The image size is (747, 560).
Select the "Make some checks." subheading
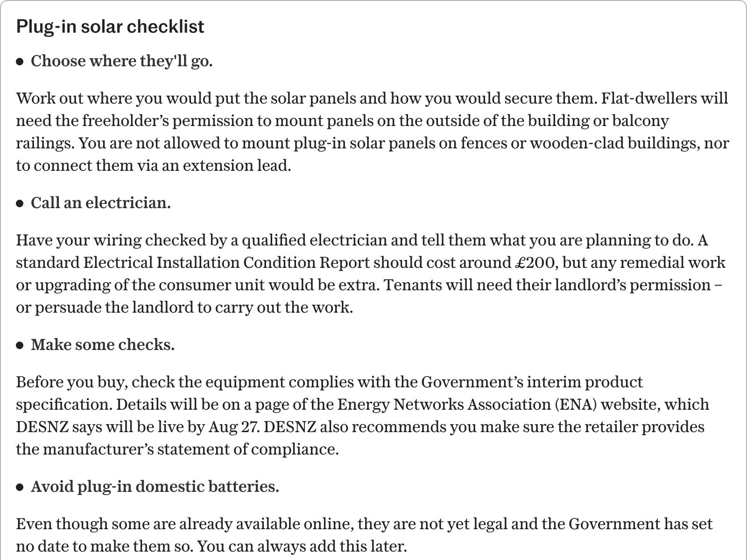pyautogui.click(x=103, y=345)
